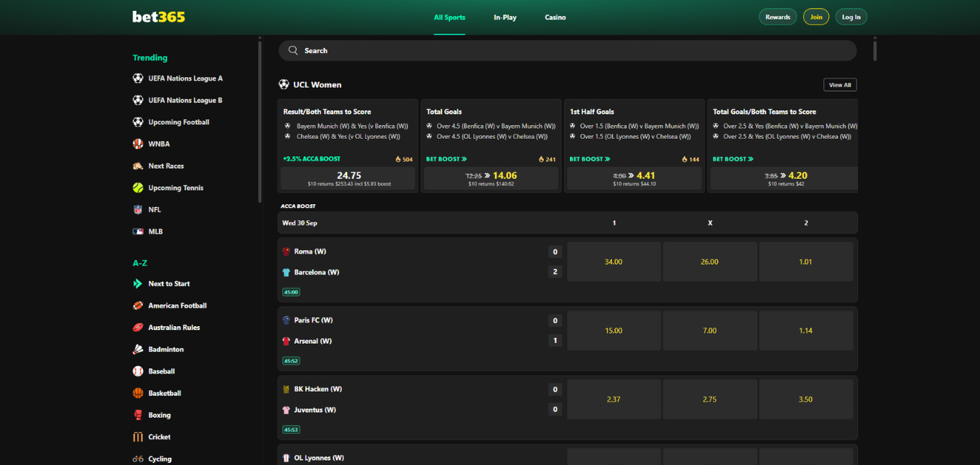Click the Next Races sidebar link
The image size is (980, 465).
[x=166, y=166]
